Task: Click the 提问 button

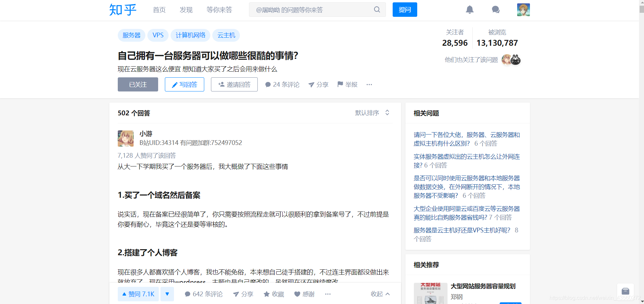Action: (404, 9)
